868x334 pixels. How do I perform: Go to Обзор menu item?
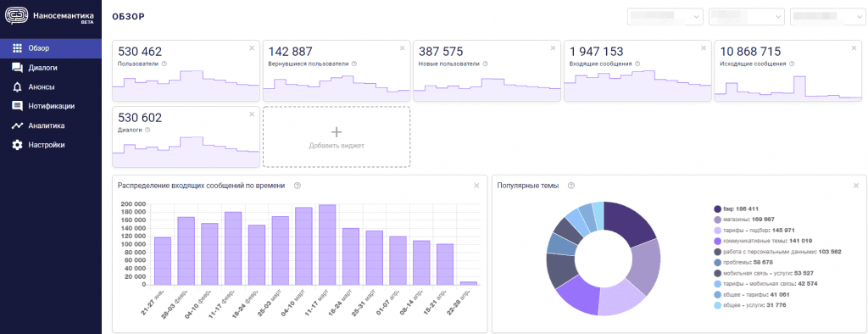(51, 48)
